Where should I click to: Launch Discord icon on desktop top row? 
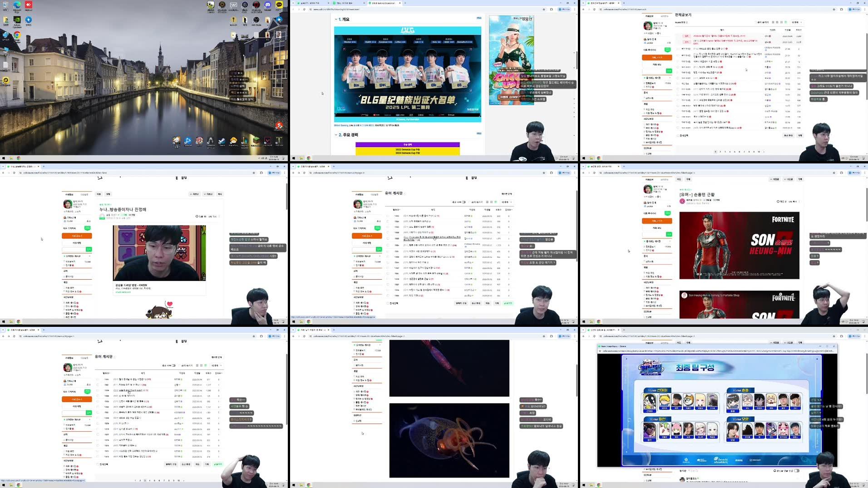(x=268, y=6)
